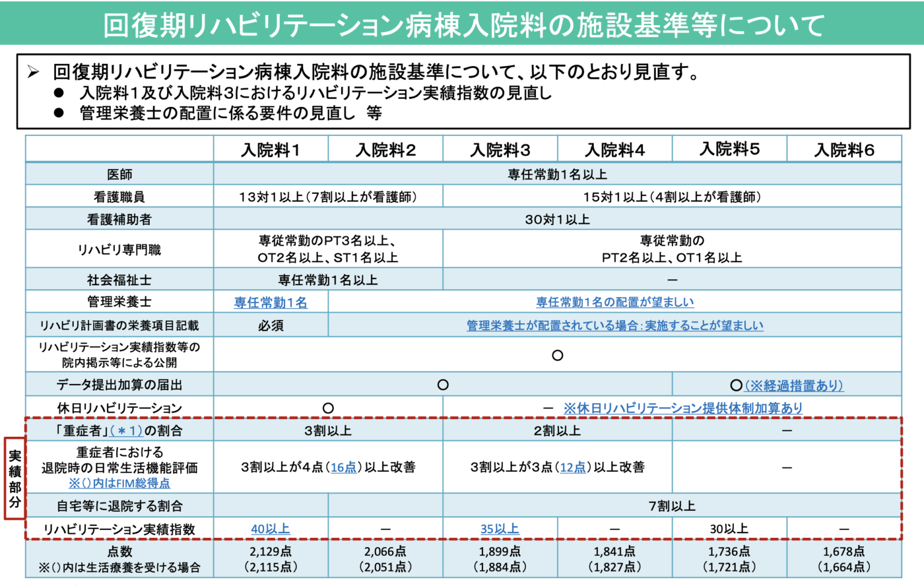Open the 専任常勤1名の配置が望ましい link
The image size is (924, 586).
click(x=614, y=303)
